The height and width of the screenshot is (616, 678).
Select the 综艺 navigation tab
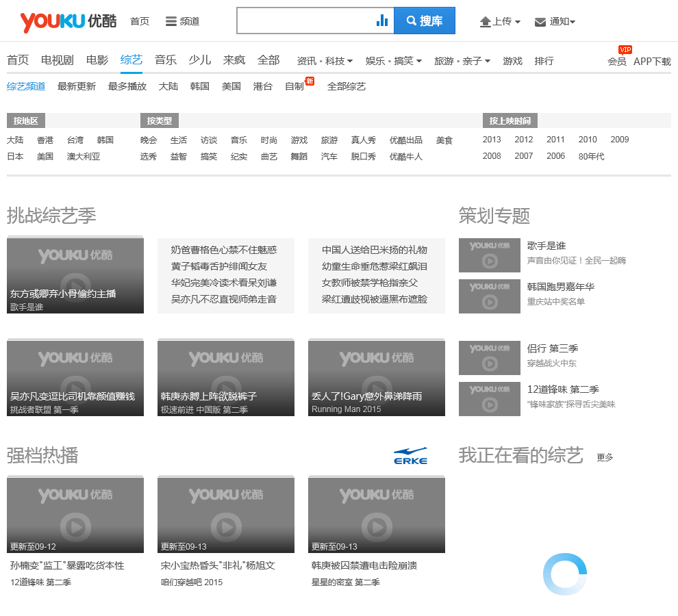[x=131, y=60]
